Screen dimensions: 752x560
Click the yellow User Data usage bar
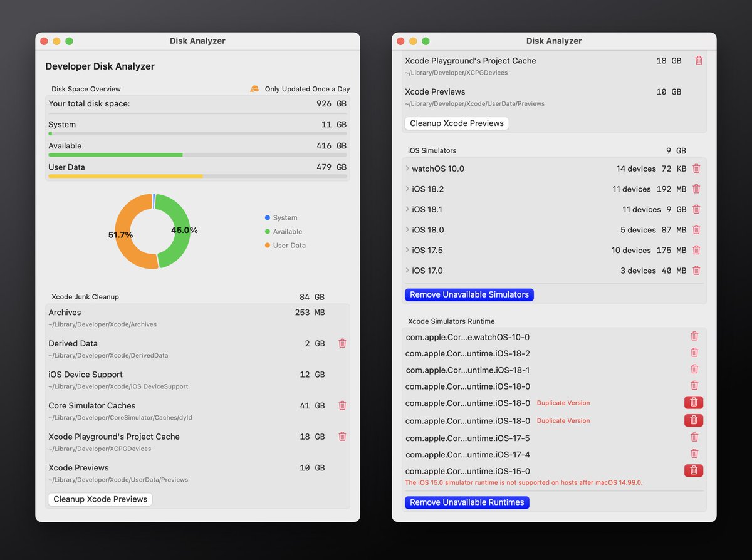(197, 176)
